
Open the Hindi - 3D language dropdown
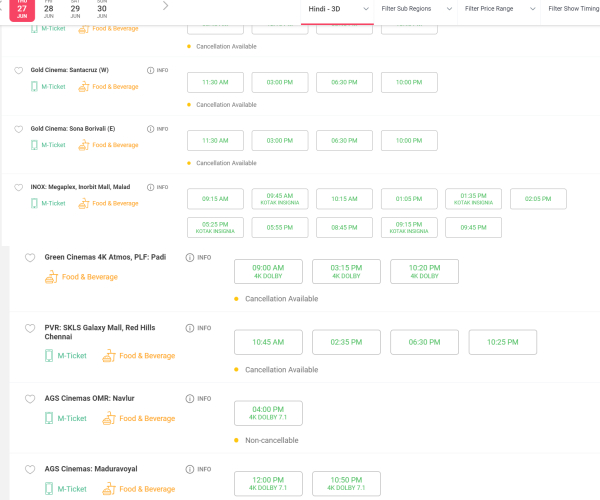(338, 8)
